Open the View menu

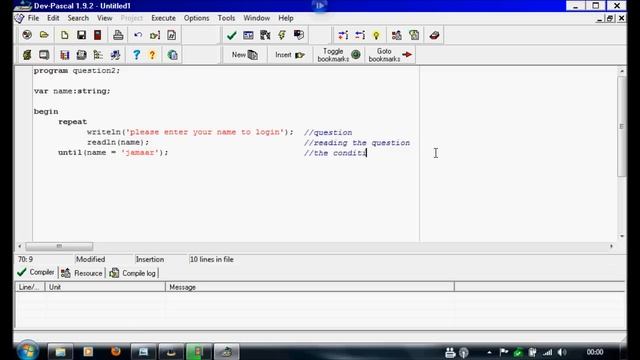(x=104, y=18)
